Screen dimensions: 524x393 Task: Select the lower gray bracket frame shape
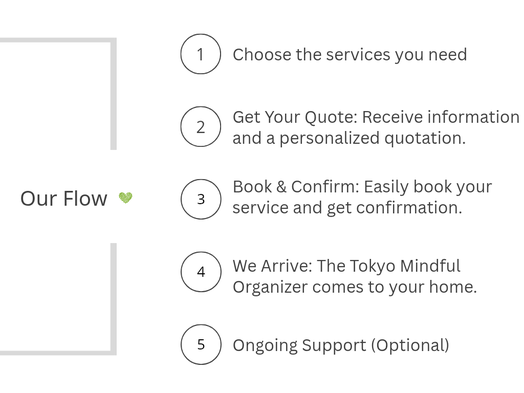[58, 299]
